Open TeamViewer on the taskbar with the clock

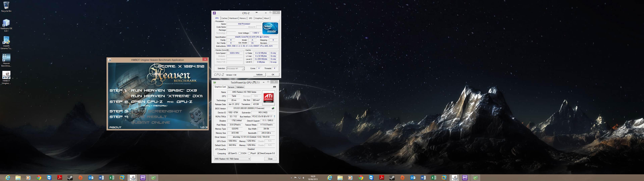click(x=49, y=178)
